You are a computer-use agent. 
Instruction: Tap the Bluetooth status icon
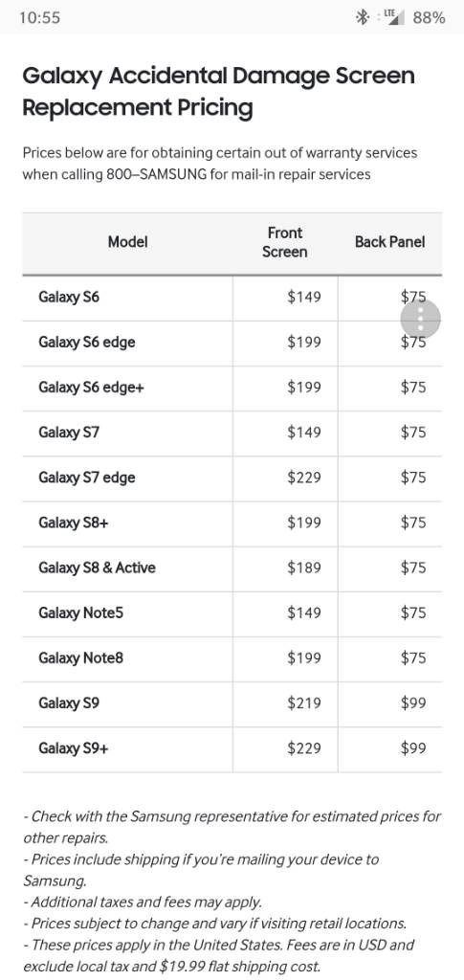point(362,17)
